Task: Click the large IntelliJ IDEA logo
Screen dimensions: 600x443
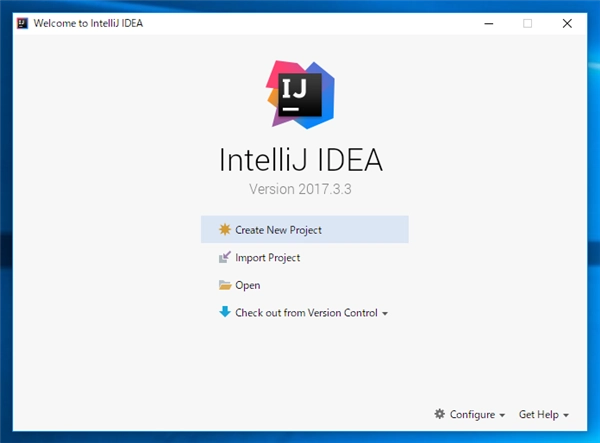Action: coord(300,94)
